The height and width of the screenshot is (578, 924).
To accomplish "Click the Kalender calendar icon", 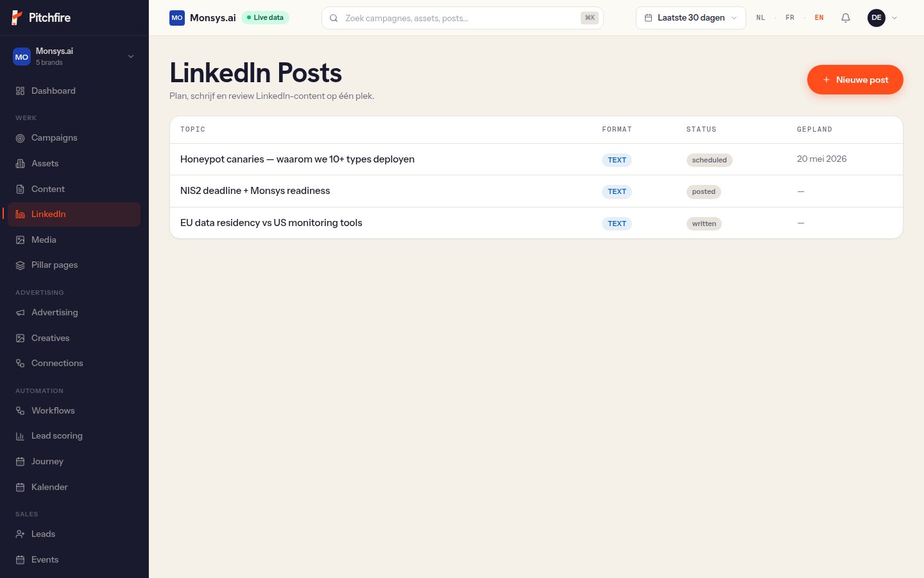I will (21, 487).
